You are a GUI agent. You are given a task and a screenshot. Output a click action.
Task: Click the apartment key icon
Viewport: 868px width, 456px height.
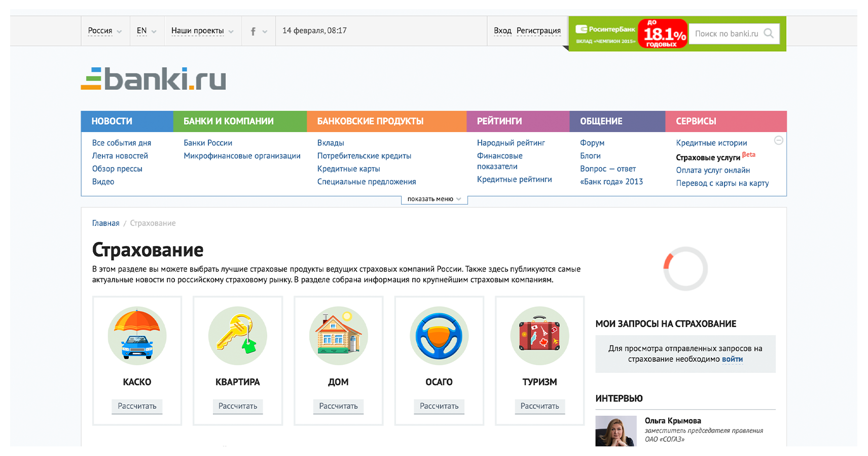pyautogui.click(x=237, y=335)
